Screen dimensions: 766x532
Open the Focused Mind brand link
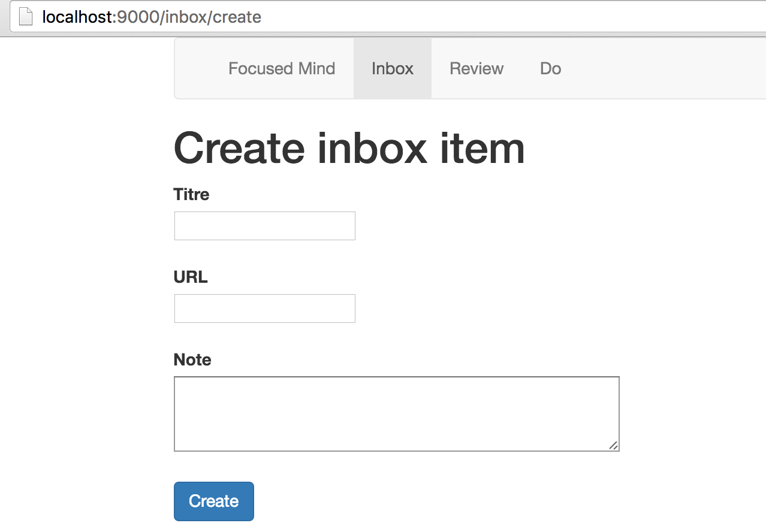pyautogui.click(x=282, y=69)
